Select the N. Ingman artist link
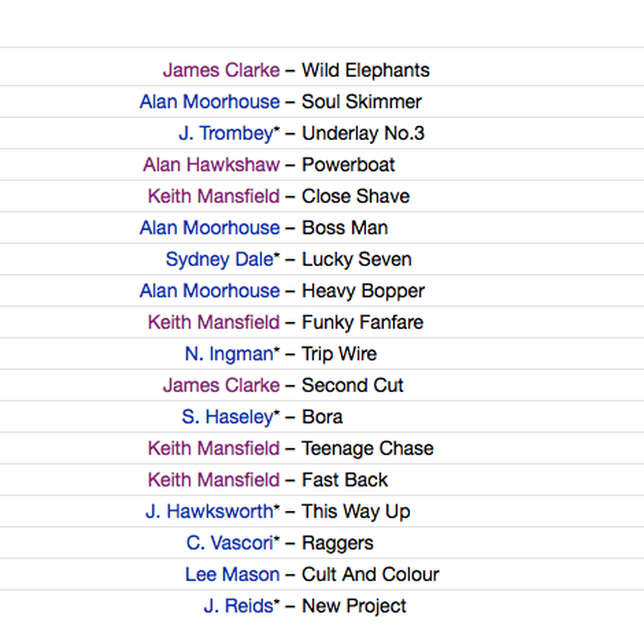Viewport: 644px width, 644px height. pyautogui.click(x=229, y=354)
